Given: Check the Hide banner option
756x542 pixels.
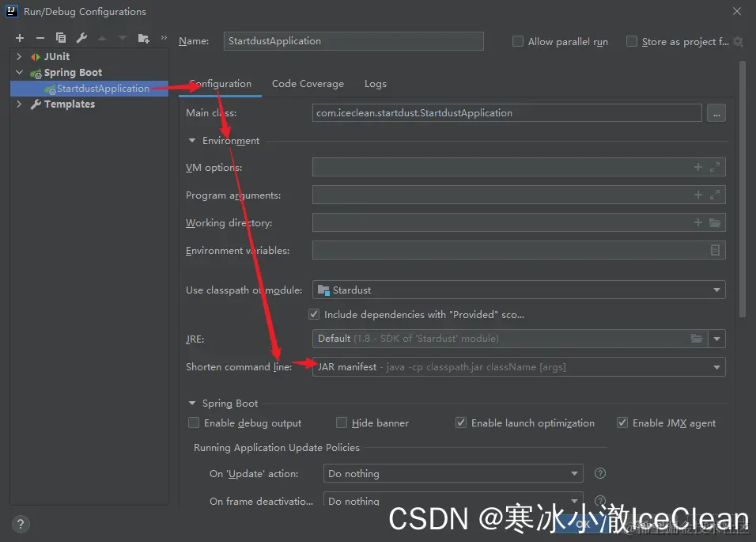Looking at the screenshot, I should [x=342, y=423].
